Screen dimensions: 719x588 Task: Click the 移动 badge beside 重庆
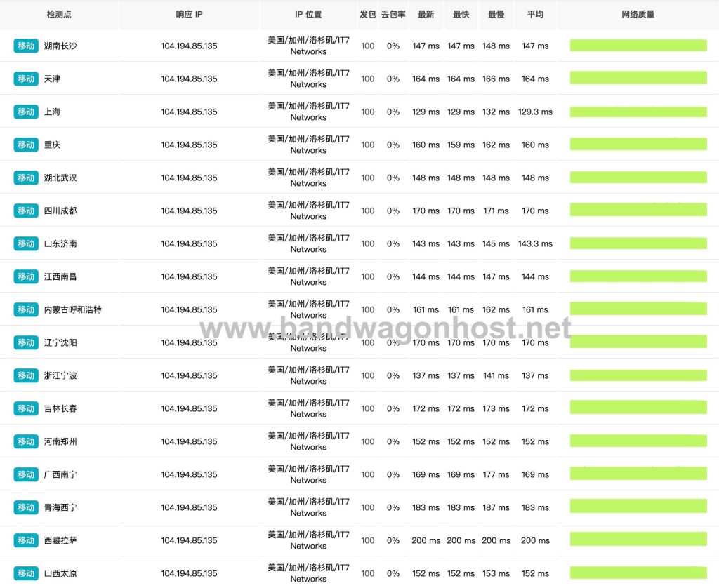click(26, 145)
